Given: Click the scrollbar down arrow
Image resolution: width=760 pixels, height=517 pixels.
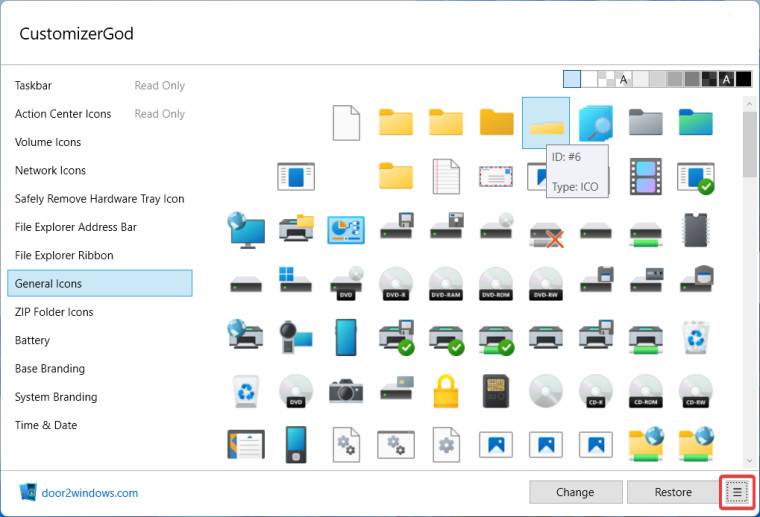Looking at the screenshot, I should (749, 461).
